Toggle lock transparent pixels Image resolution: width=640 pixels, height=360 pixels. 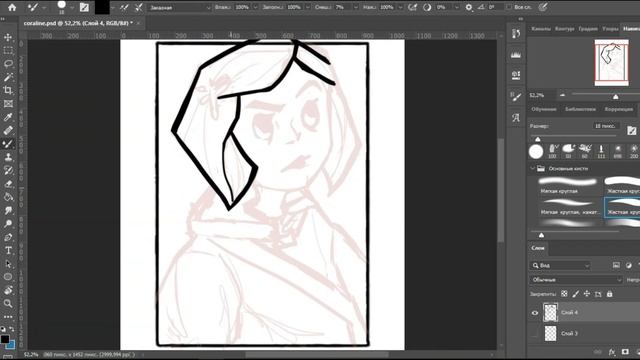[x=564, y=294]
